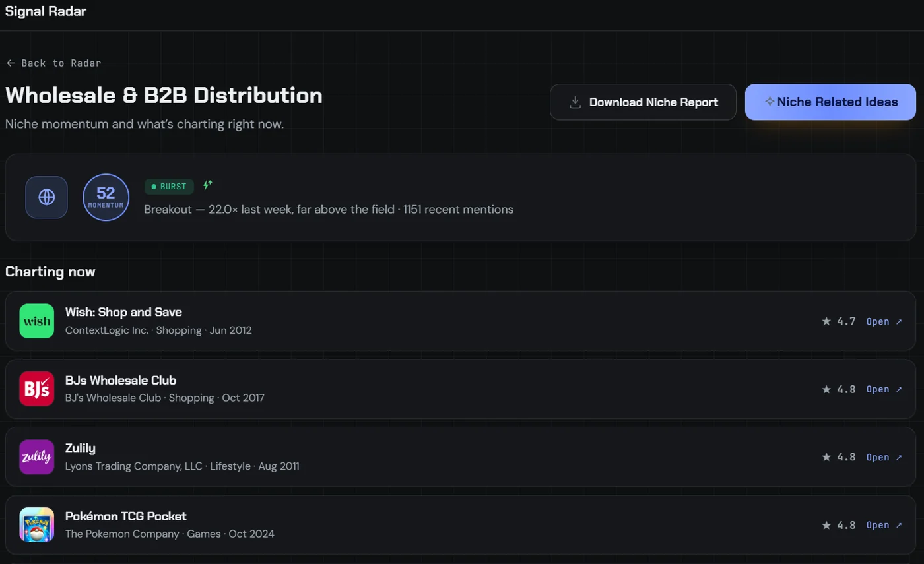Open the BJs Wholesale Club listing
The height and width of the screenshot is (564, 924).
tap(884, 389)
